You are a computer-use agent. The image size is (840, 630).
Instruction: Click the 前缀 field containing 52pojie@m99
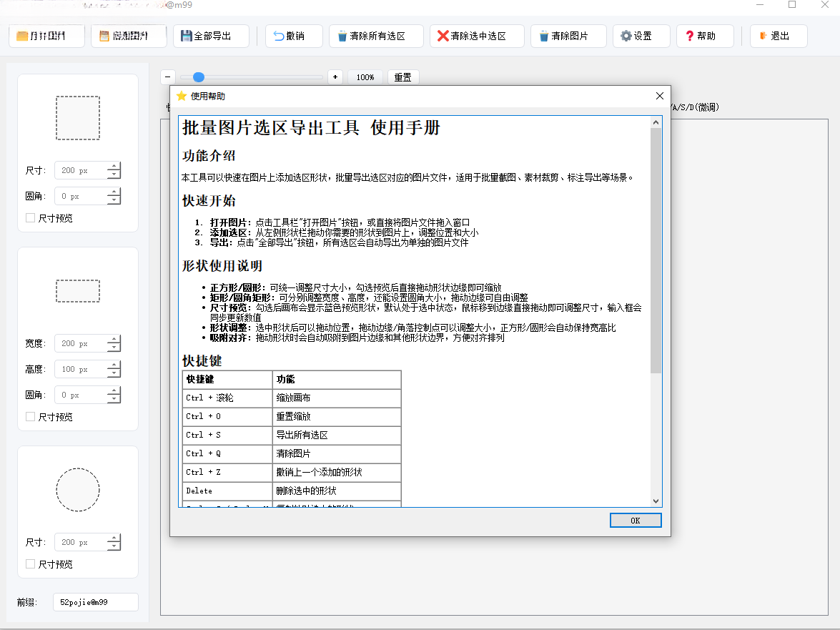(95, 602)
